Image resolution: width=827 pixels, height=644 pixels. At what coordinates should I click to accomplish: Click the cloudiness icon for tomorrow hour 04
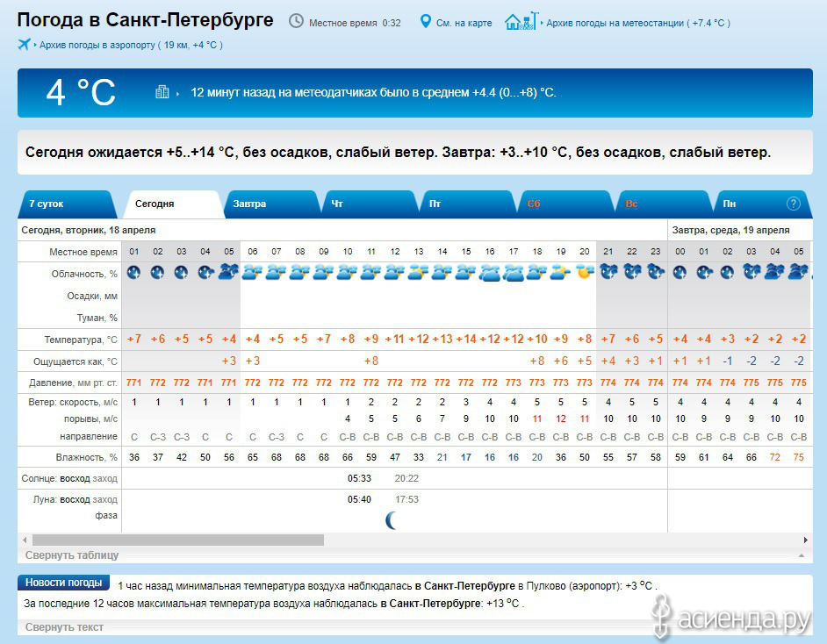coord(774,272)
